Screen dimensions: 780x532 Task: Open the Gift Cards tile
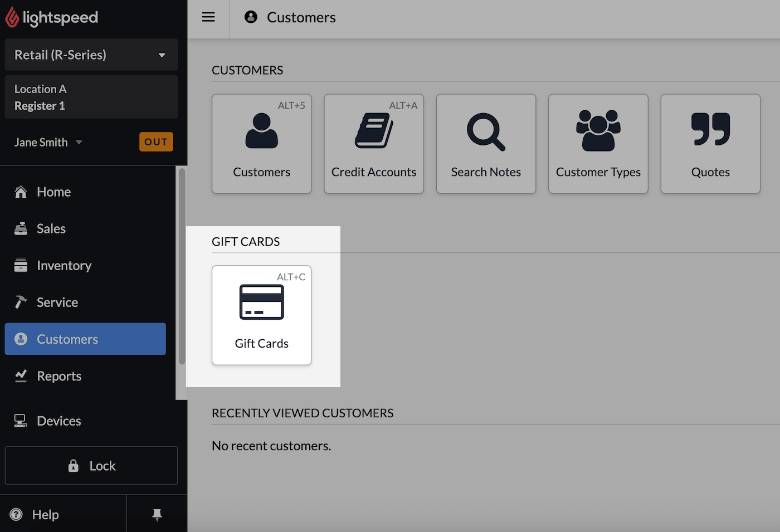[x=261, y=315]
